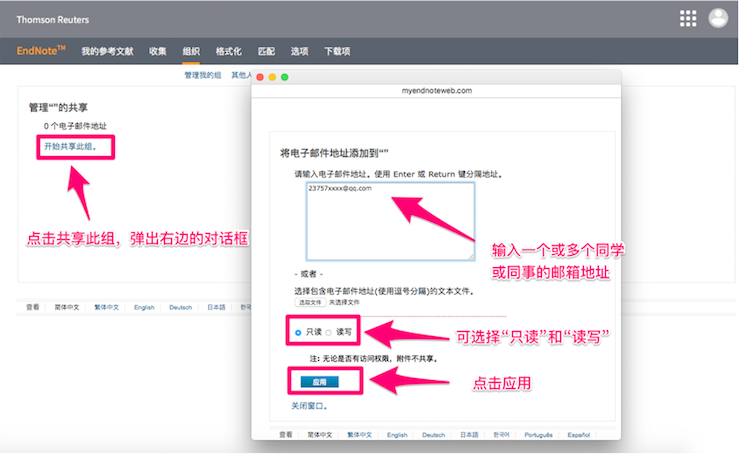Click inside the email address text area

[390, 221]
